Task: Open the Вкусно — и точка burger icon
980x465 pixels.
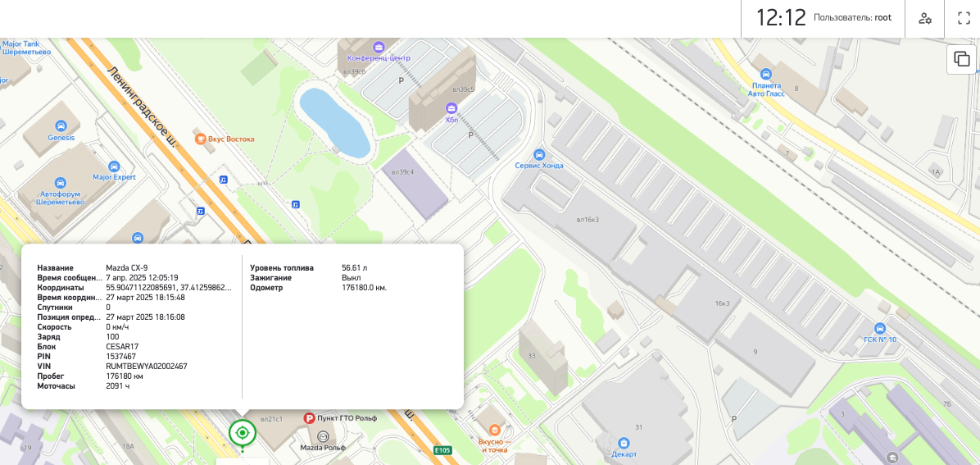Action: [x=494, y=430]
